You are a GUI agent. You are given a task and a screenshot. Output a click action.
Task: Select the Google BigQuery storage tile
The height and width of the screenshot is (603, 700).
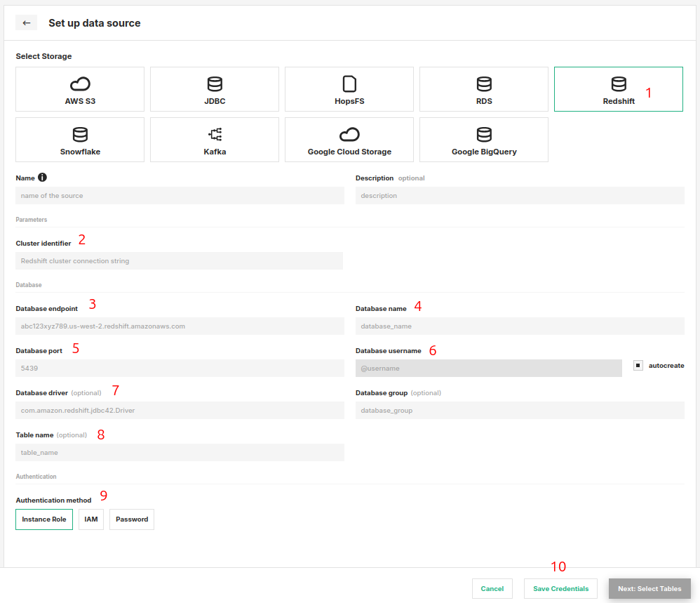click(x=484, y=140)
